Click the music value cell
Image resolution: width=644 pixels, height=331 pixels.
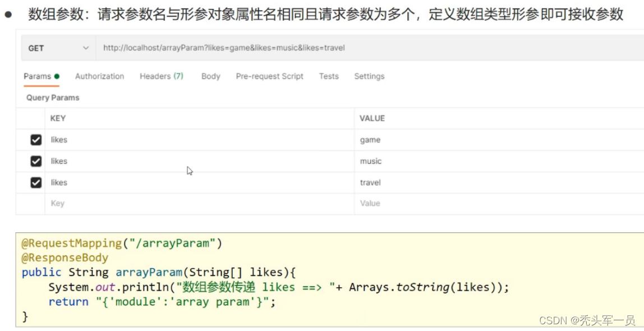pos(371,161)
